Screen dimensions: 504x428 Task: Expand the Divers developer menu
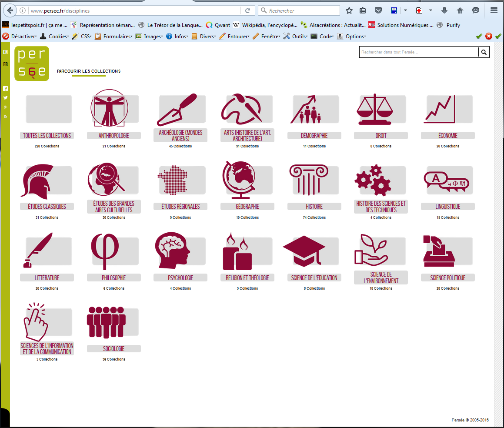[x=204, y=37]
